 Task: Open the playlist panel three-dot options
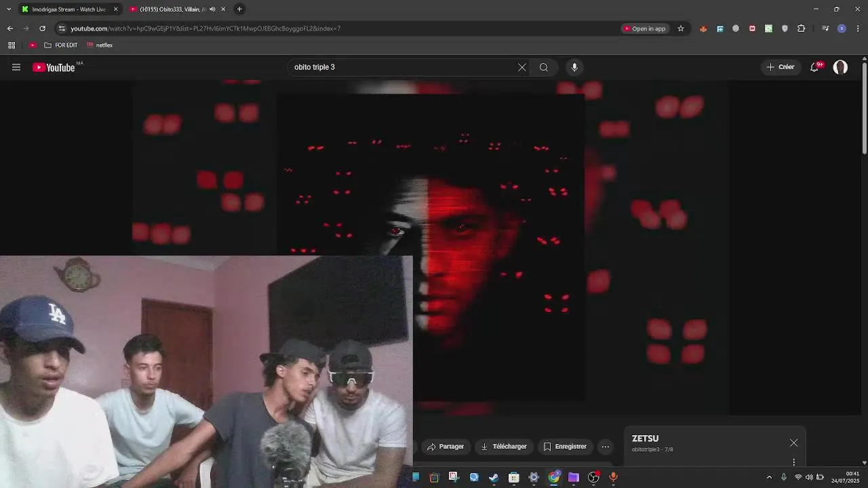[x=793, y=462]
